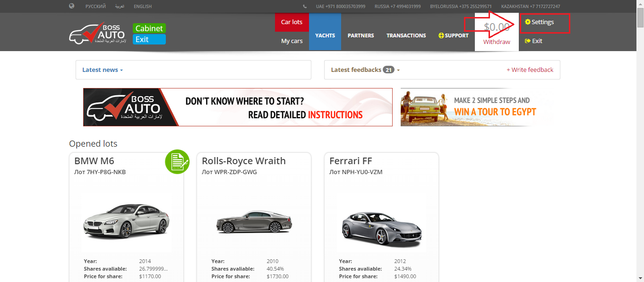The width and height of the screenshot is (644, 282).
Task: Click the globe language icon
Action: [72, 6]
